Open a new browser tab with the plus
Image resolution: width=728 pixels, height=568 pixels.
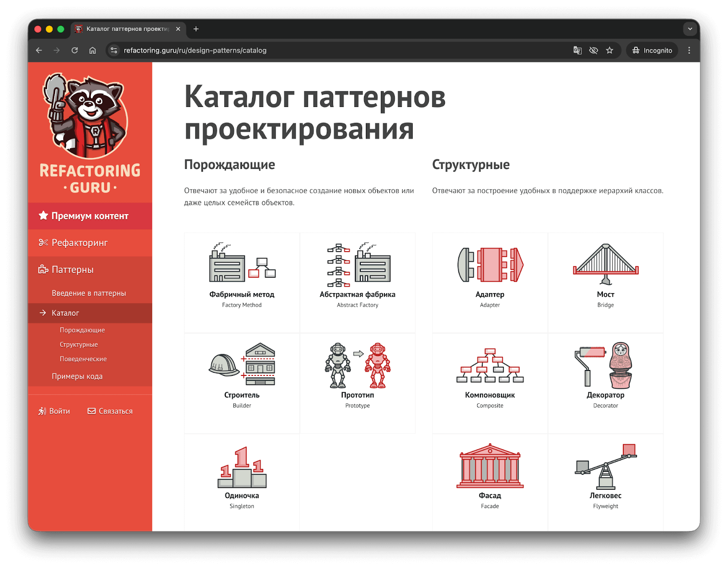[x=196, y=29]
